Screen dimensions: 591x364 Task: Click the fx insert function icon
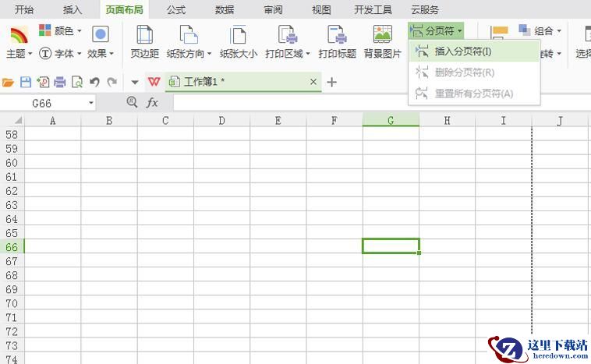point(152,102)
